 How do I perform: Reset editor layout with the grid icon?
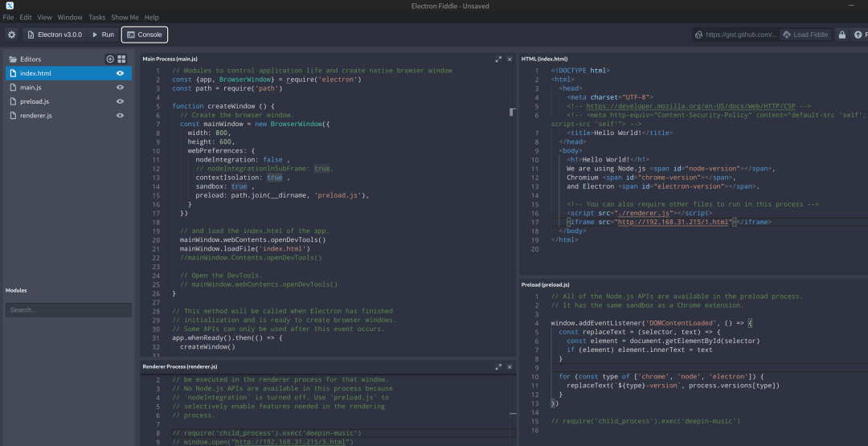pyautogui.click(x=121, y=59)
